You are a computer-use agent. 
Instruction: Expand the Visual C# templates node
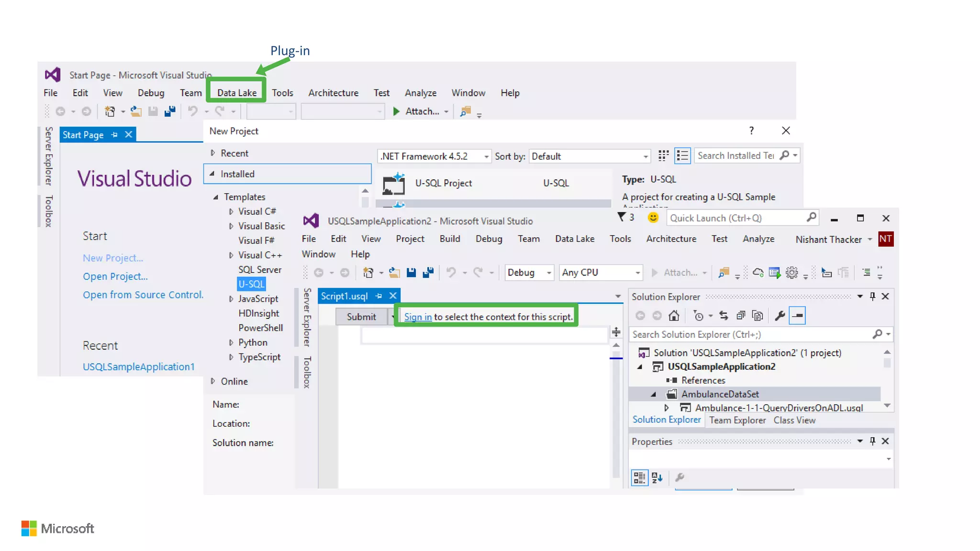tap(231, 211)
